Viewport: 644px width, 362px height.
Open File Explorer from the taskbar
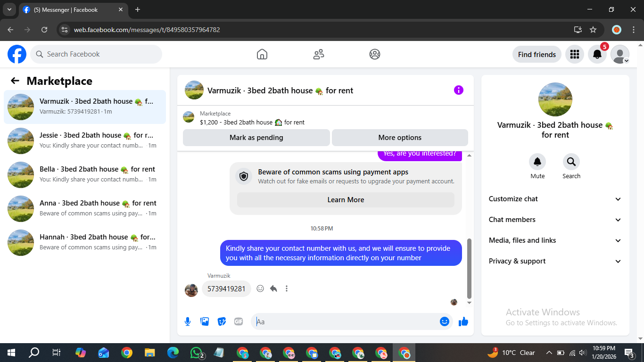pos(149,353)
